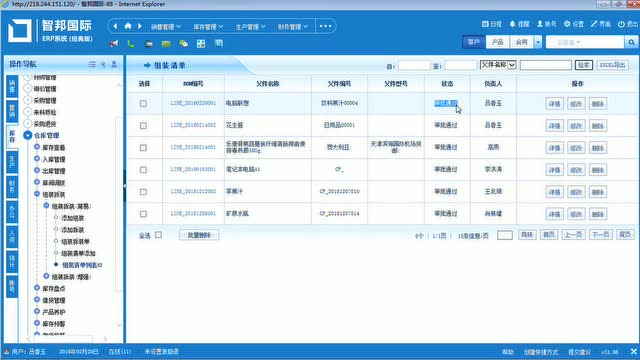Open 设置 gear settings
Screen dimensions: 640x360
click(x=574, y=24)
